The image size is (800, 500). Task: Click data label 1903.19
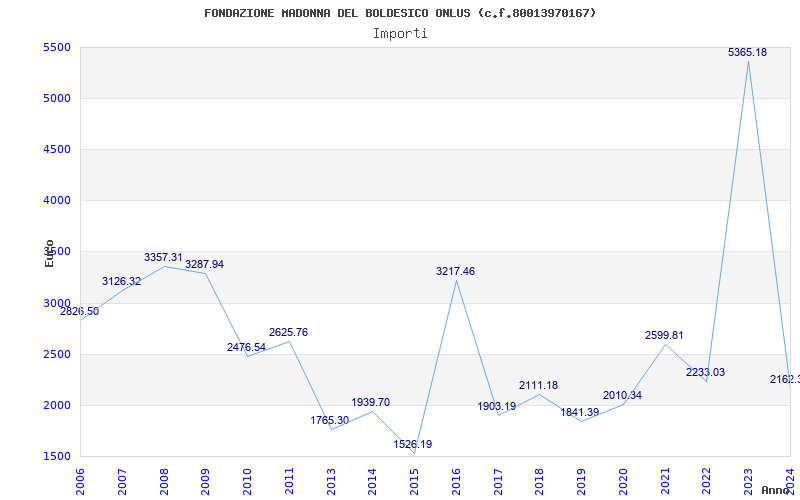(496, 406)
